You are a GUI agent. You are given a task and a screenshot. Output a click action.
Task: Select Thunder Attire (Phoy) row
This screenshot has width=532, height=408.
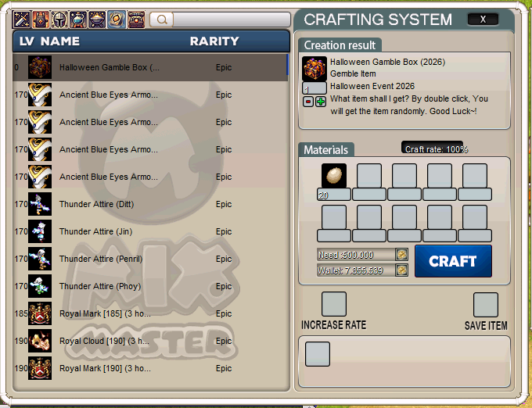click(x=151, y=286)
